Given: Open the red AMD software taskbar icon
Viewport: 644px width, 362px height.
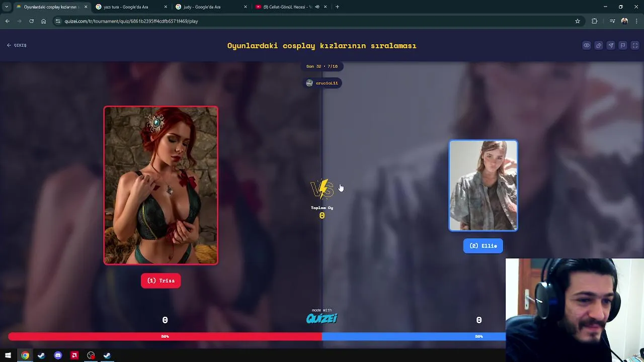Looking at the screenshot, I should pos(74,355).
